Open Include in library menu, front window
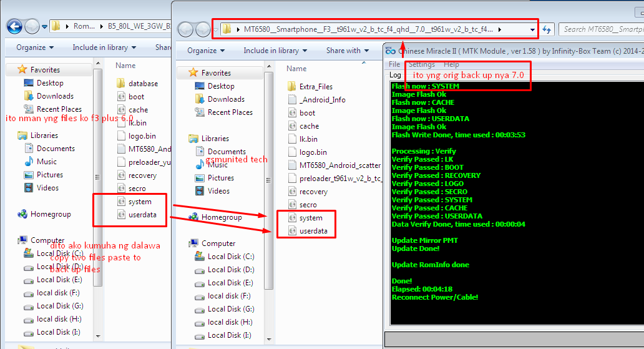 [x=275, y=51]
